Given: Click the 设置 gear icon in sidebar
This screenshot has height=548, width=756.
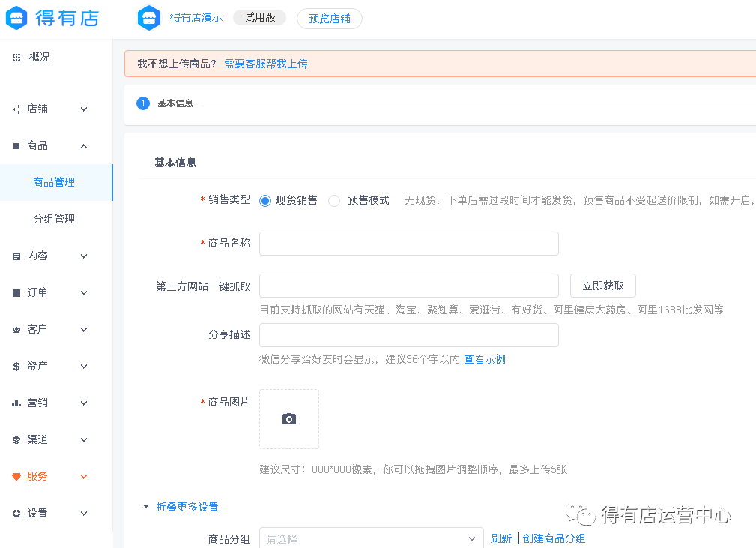Looking at the screenshot, I should [16, 514].
